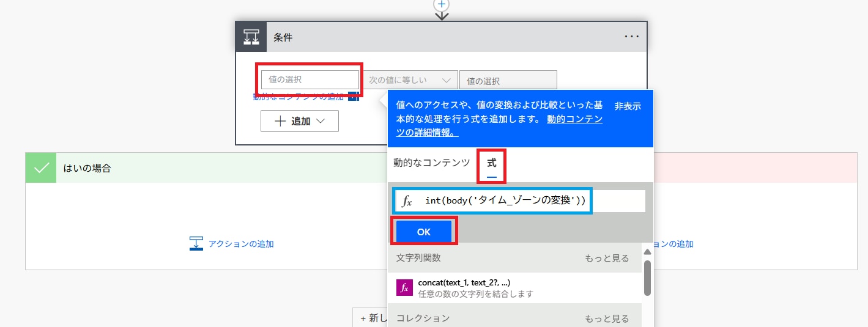
Task: Open the 次の値に等しい operator dropdown
Action: pos(410,80)
